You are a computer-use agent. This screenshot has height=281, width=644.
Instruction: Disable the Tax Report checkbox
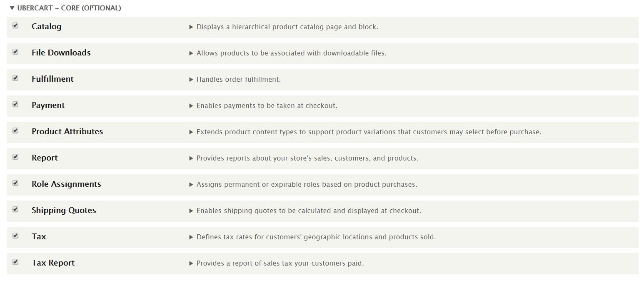[15, 262]
